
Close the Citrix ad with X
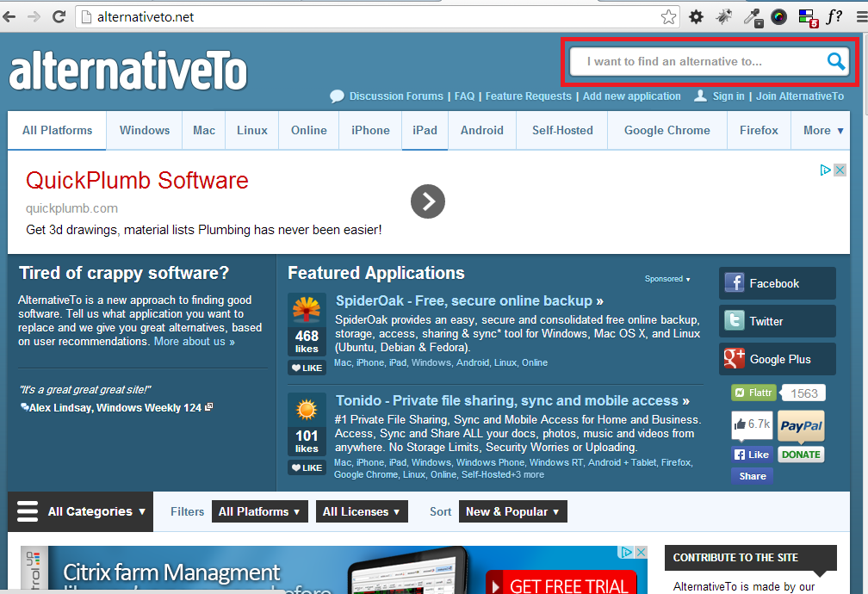641,552
